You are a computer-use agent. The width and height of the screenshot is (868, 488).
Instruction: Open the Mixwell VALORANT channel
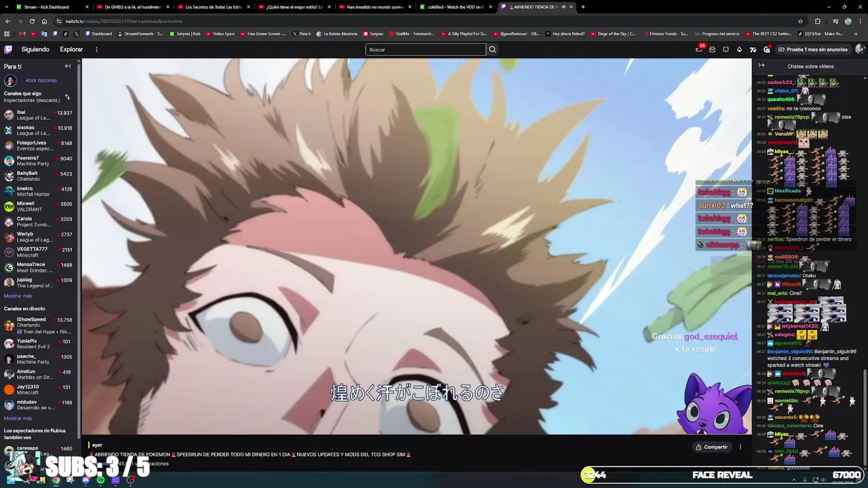click(x=38, y=206)
